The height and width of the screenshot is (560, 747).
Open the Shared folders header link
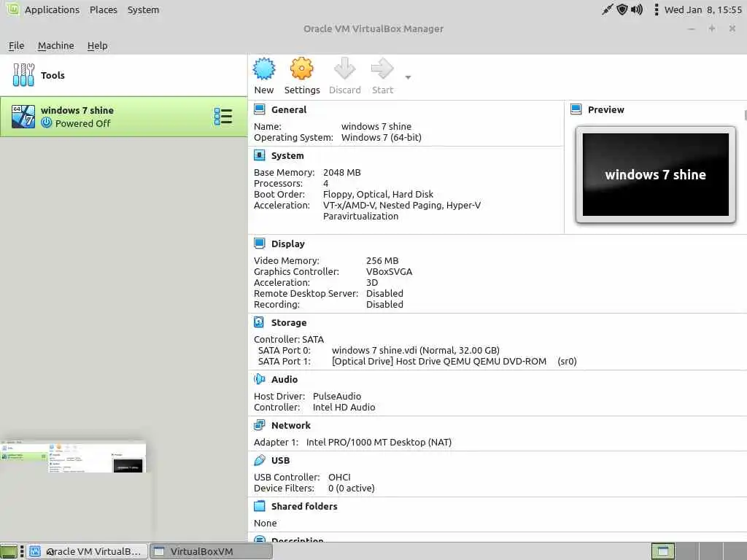[304, 506]
